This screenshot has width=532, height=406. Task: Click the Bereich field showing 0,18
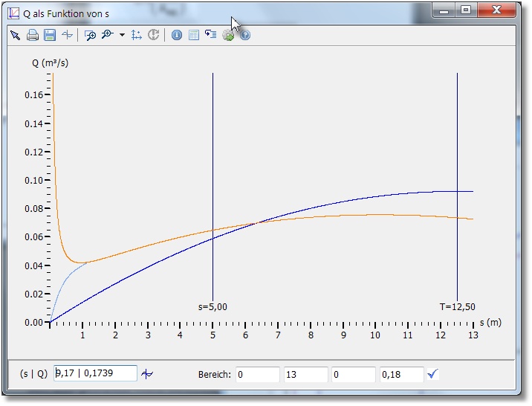click(401, 374)
